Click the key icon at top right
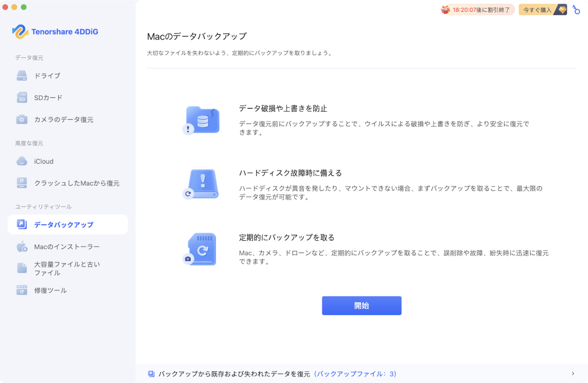 [x=576, y=10]
